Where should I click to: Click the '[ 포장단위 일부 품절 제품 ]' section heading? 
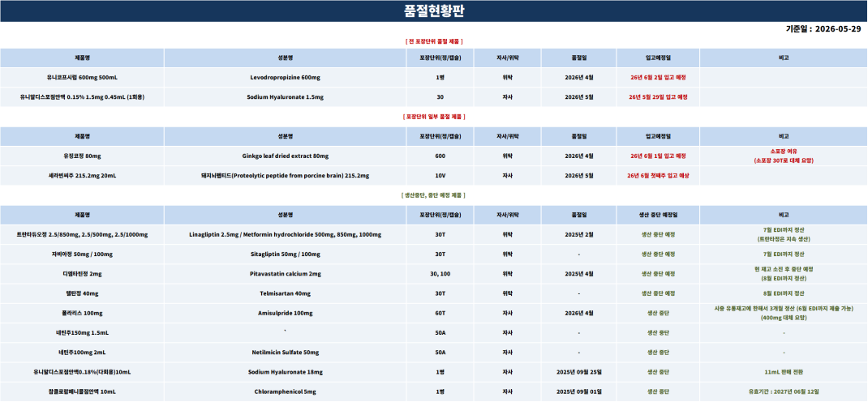tap(434, 117)
